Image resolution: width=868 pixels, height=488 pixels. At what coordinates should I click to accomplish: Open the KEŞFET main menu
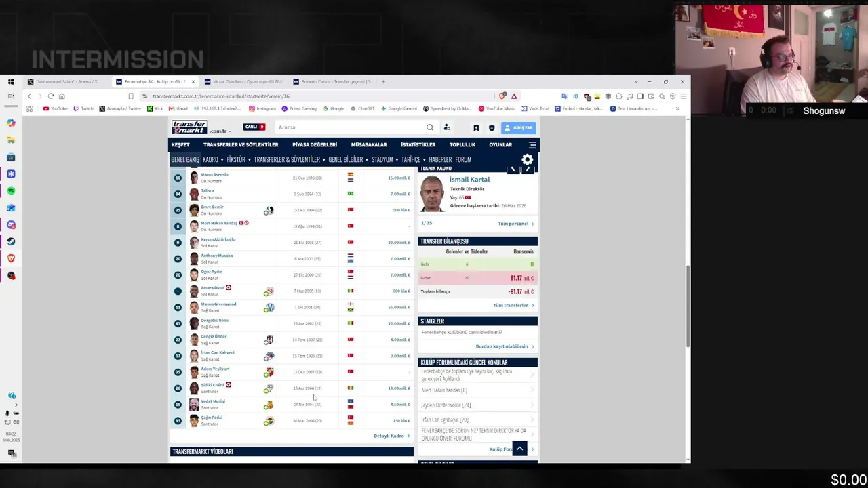180,145
